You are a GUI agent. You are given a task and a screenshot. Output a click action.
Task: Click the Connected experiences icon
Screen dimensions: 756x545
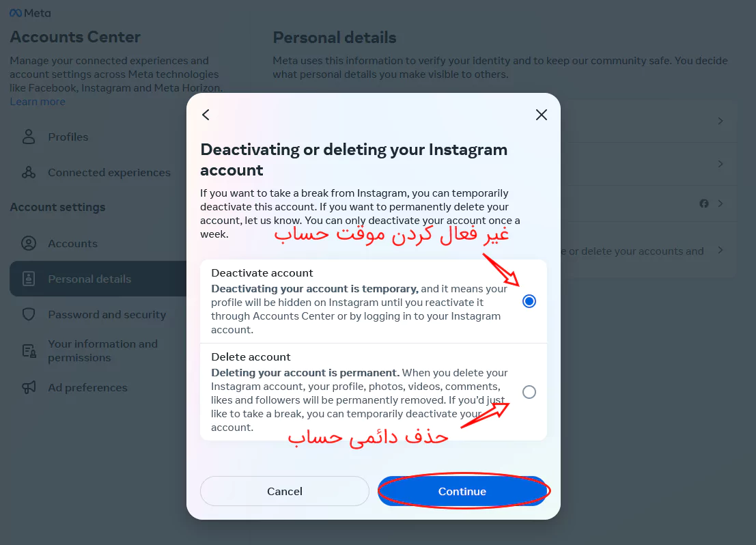(x=28, y=172)
